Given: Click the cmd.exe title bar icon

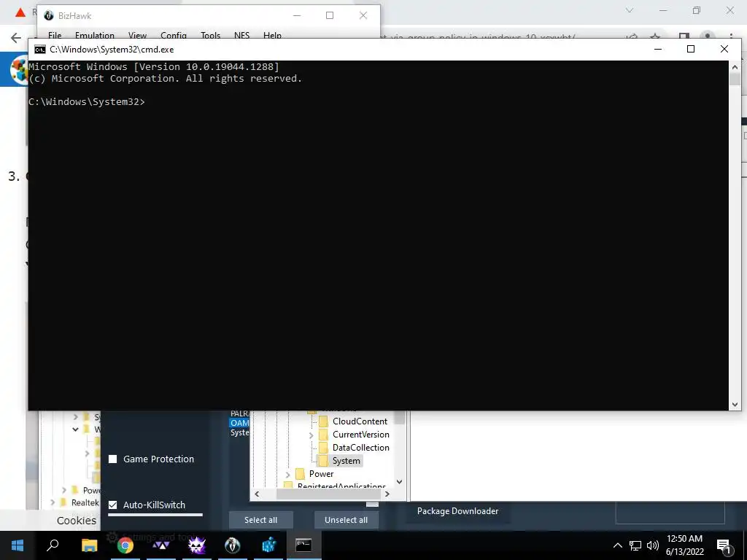Looking at the screenshot, I should [x=40, y=50].
